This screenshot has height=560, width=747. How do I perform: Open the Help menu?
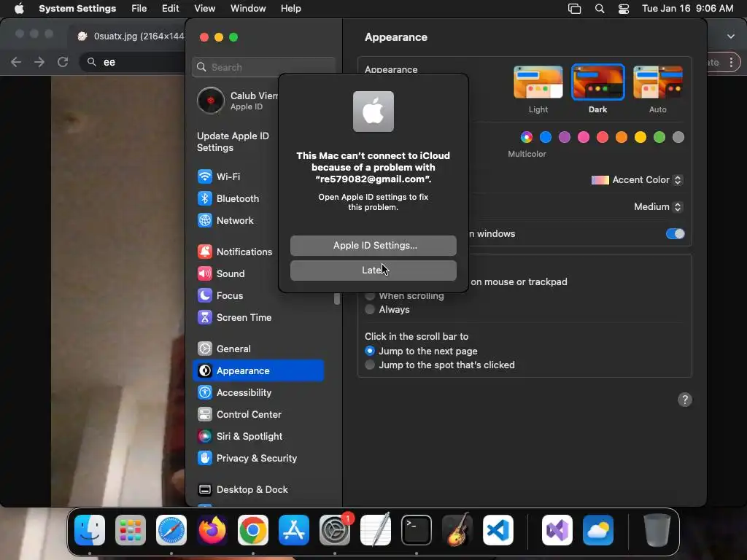pos(290,9)
